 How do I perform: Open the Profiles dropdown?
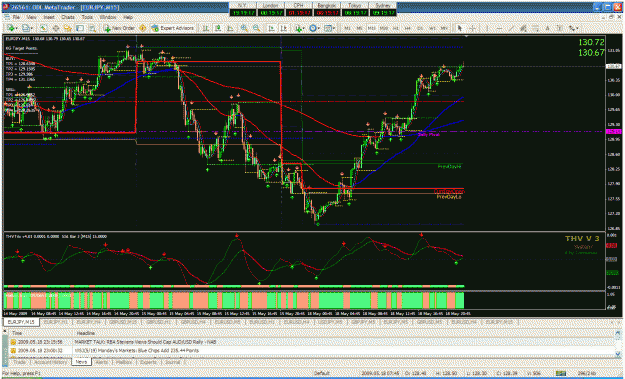click(x=28, y=28)
